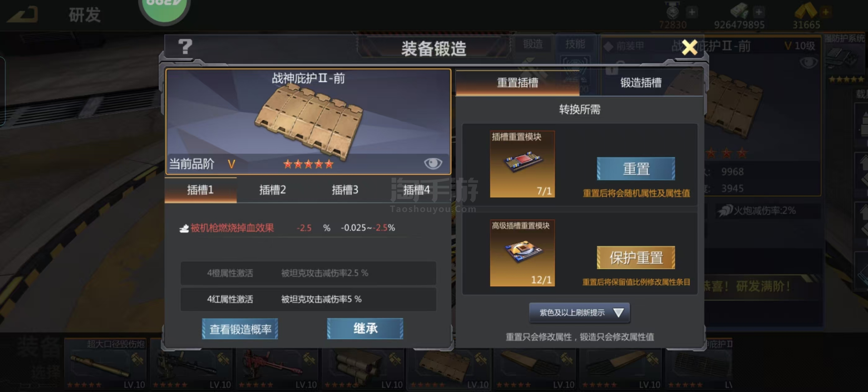Open the 紫色及以上刷新提示 dropdown
The image size is (868, 392).
(579, 313)
